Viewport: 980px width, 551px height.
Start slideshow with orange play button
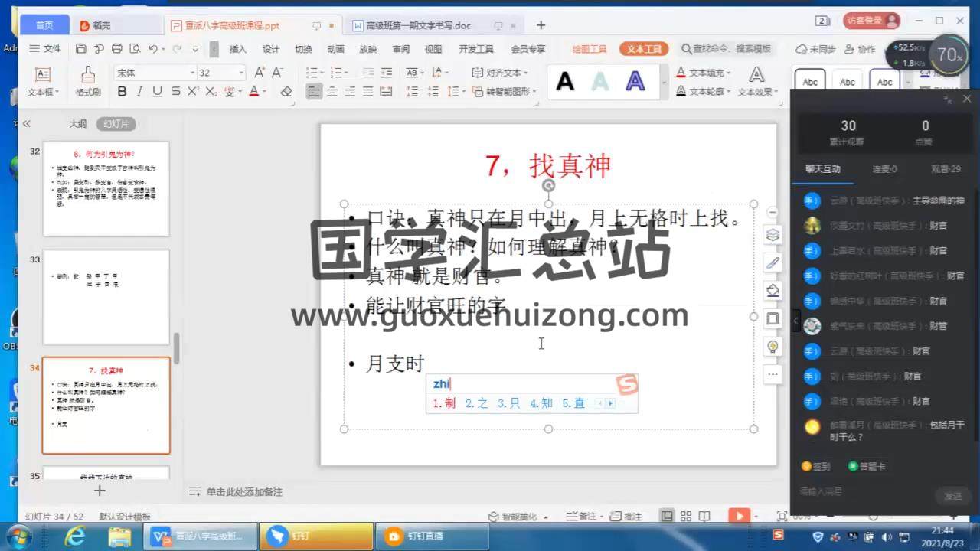click(x=738, y=517)
